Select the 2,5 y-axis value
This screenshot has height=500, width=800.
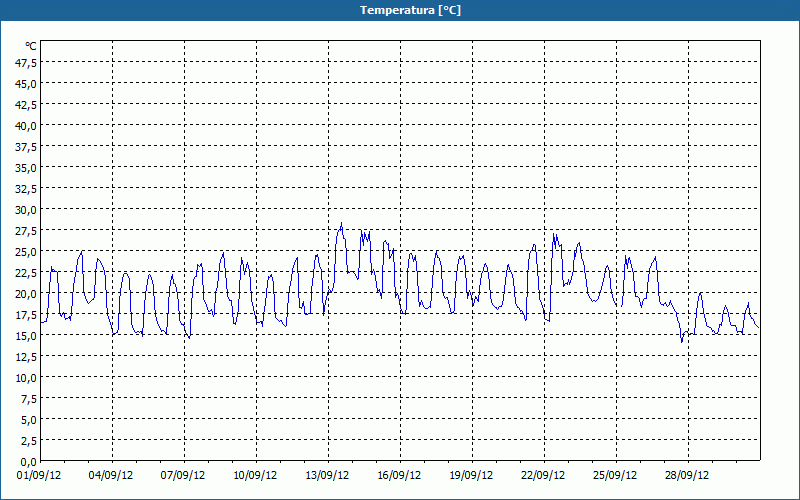click(x=29, y=441)
